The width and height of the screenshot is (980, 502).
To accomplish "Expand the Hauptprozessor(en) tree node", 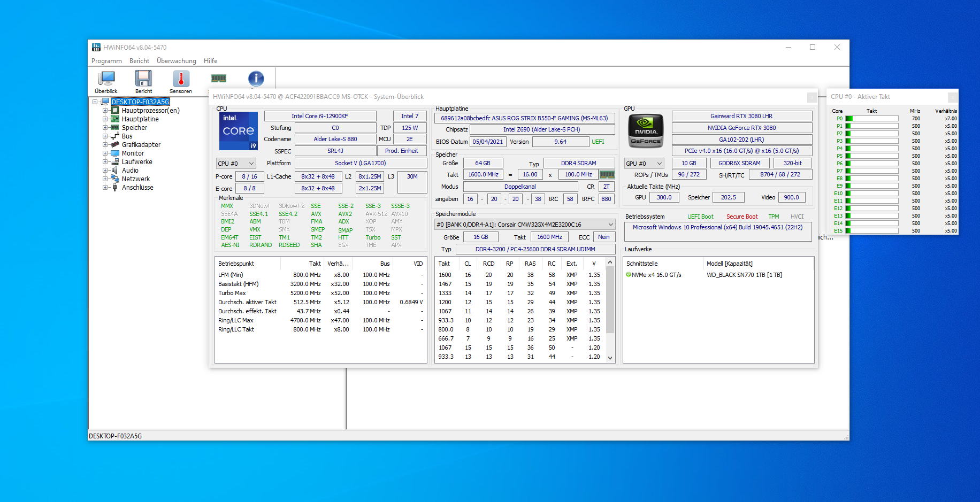I will [105, 111].
